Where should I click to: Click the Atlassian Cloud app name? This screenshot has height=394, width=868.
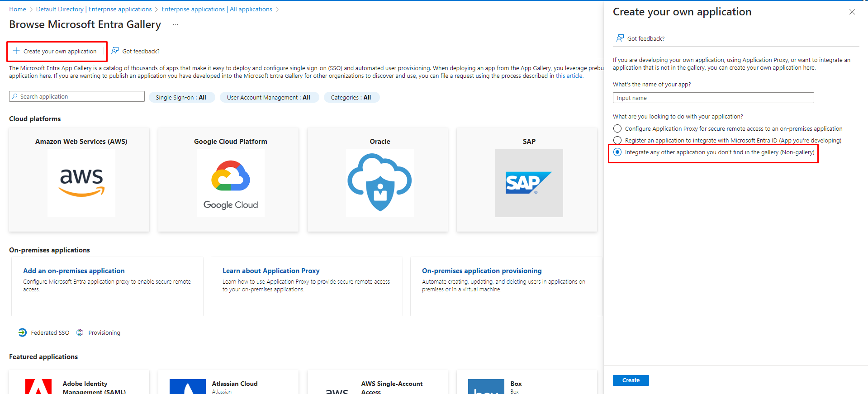click(x=235, y=383)
